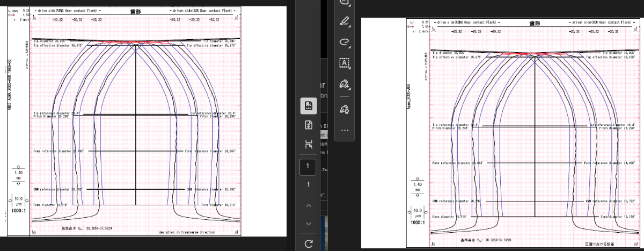This screenshot has width=644, height=251.
Task: Go to next page with down chevron
Action: [309, 224]
